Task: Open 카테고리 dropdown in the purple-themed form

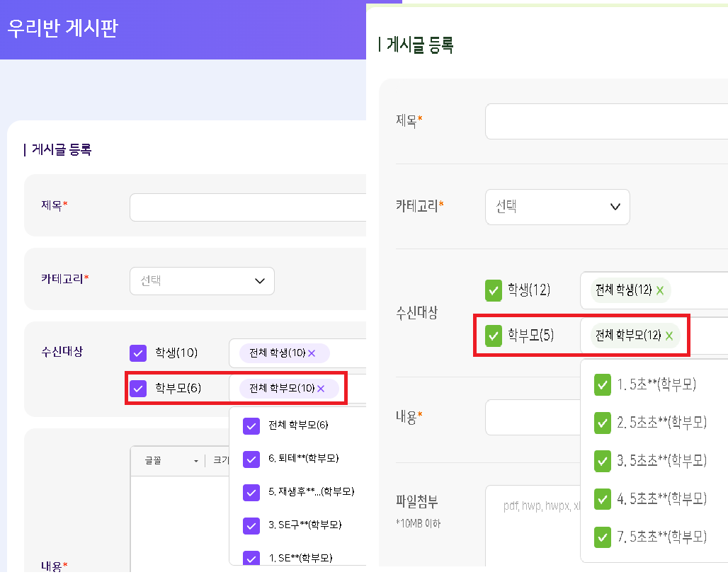Action: point(202,281)
